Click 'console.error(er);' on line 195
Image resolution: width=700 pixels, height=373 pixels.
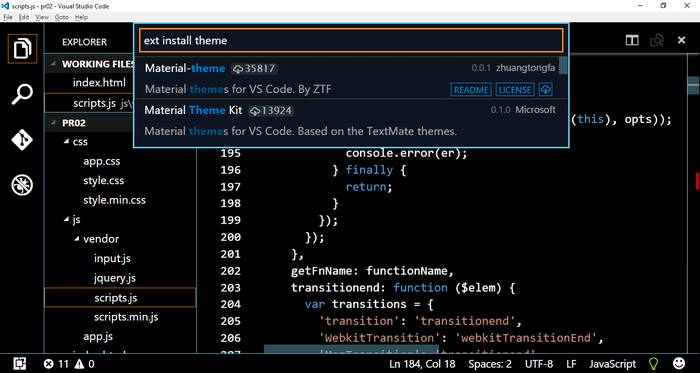point(406,153)
